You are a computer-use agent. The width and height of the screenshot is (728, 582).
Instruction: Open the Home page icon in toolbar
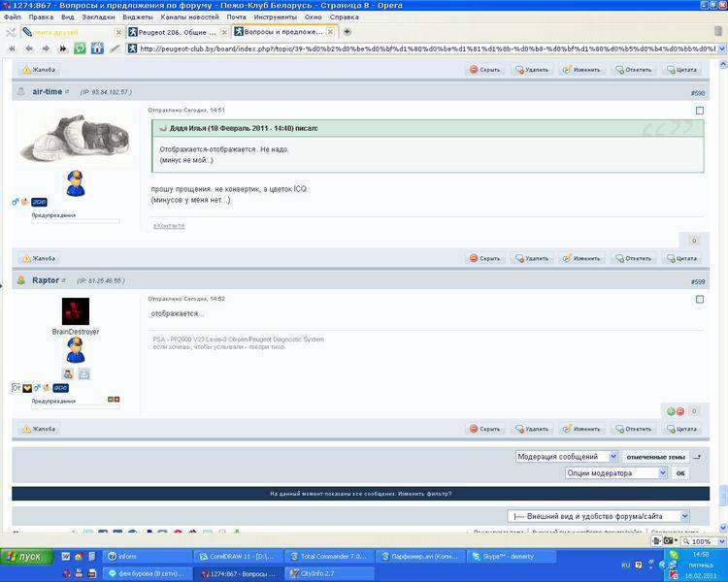(97, 48)
